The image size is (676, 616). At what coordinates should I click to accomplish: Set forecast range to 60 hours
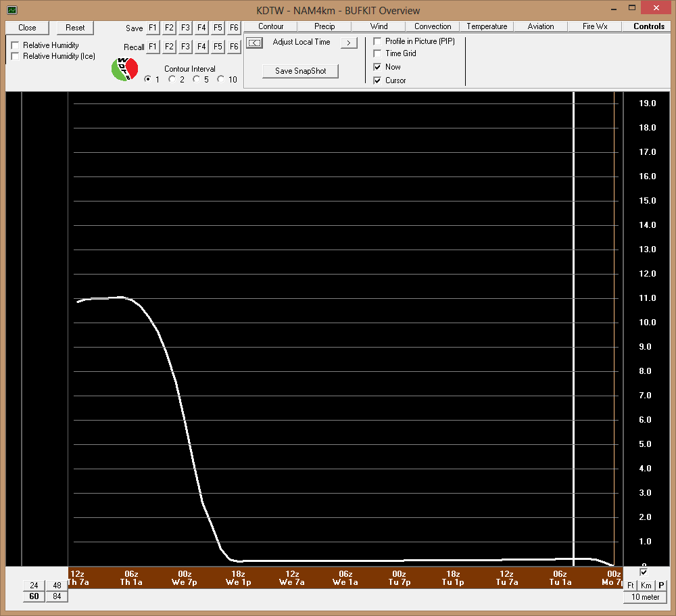pos(34,596)
